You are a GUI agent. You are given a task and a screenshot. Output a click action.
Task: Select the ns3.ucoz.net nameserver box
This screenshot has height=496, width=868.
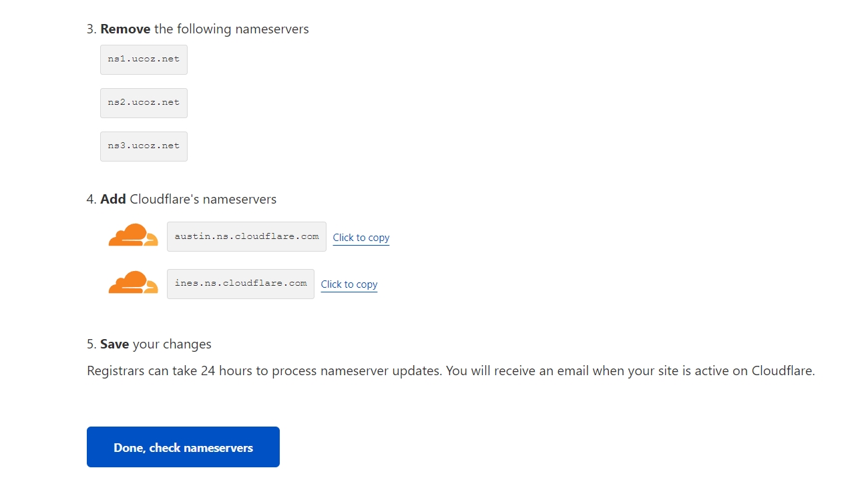coord(144,146)
